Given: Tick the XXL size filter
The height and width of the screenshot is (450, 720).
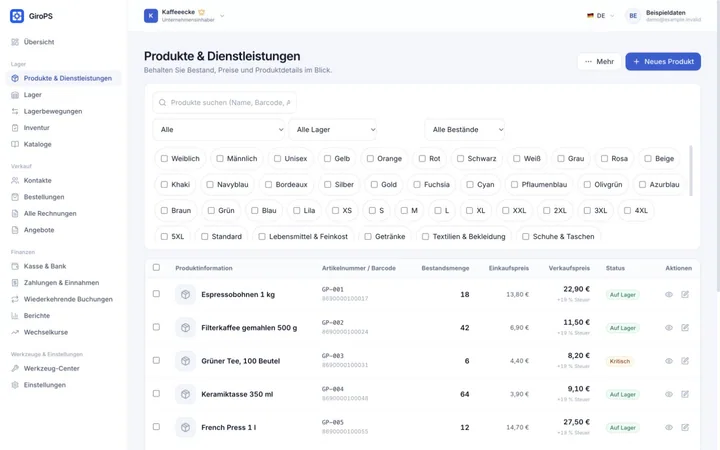Looking at the screenshot, I should (x=506, y=210).
